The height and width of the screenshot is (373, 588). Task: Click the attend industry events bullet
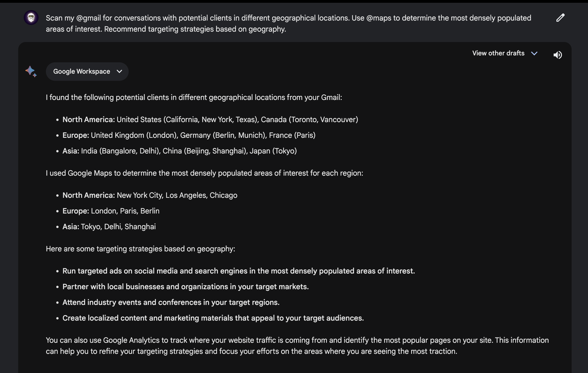(171, 302)
